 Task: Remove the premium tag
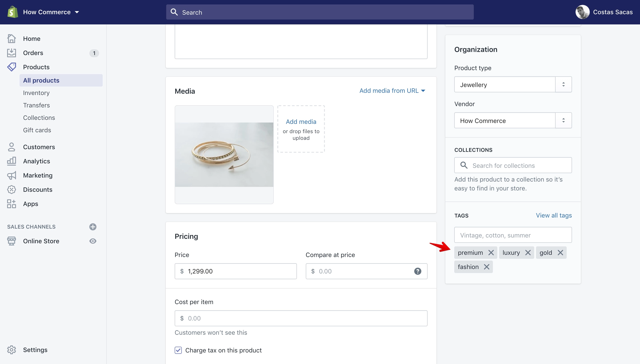[x=491, y=253]
